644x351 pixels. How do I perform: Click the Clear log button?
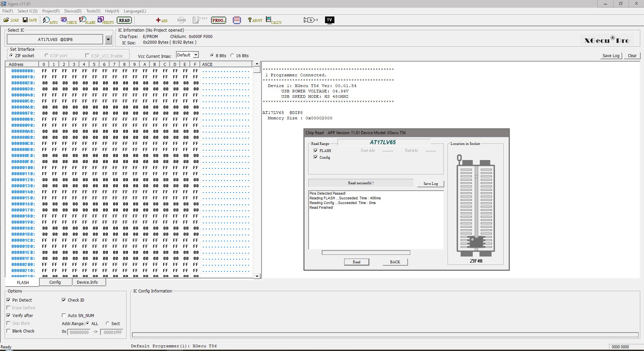coord(632,56)
